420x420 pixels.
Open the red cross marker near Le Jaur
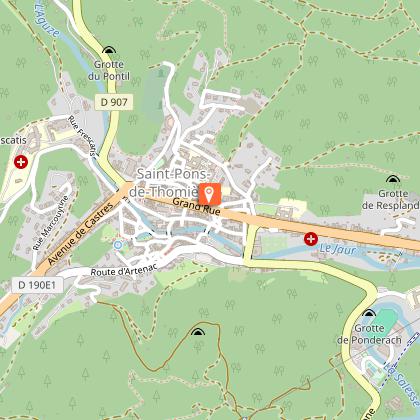(x=311, y=239)
